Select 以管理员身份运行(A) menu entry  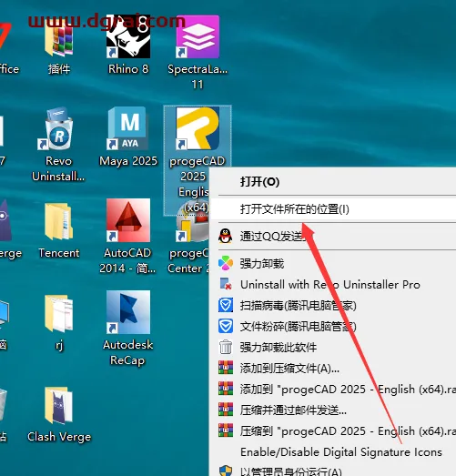coord(333,471)
